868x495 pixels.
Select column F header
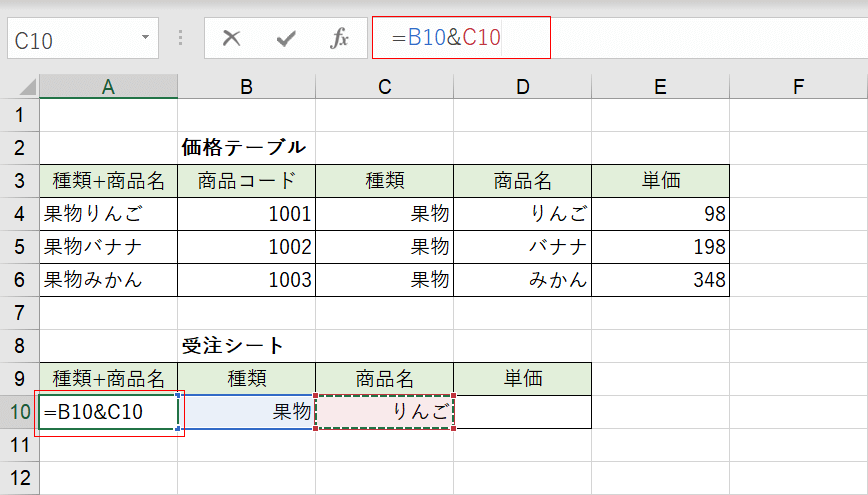[x=798, y=86]
